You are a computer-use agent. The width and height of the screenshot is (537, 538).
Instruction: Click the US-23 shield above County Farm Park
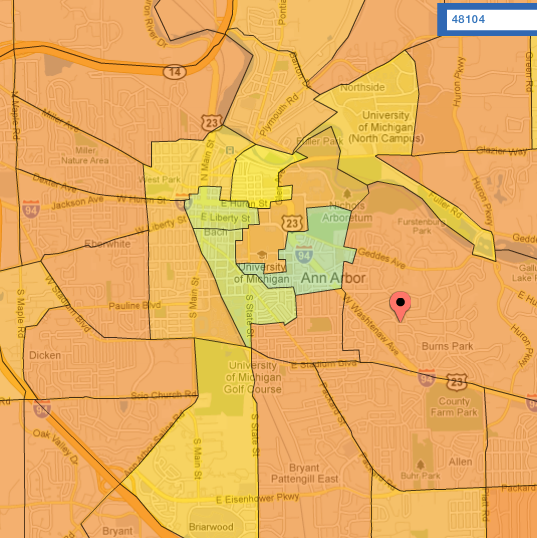457,381
